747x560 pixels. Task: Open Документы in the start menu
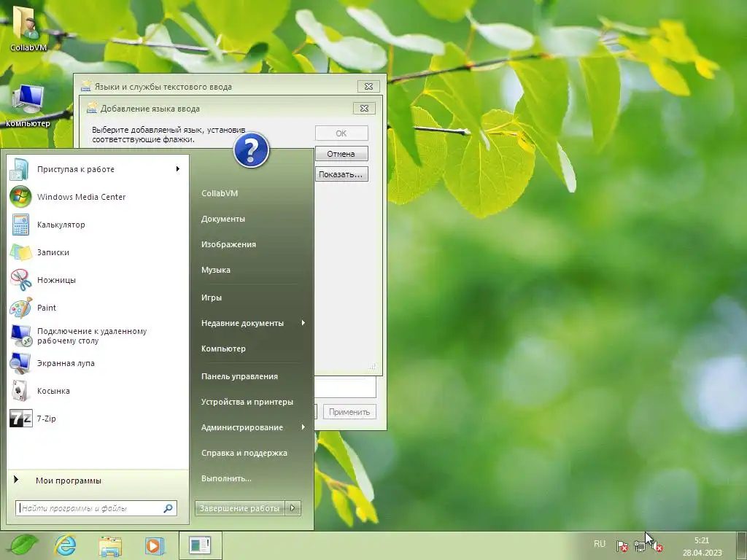click(223, 219)
